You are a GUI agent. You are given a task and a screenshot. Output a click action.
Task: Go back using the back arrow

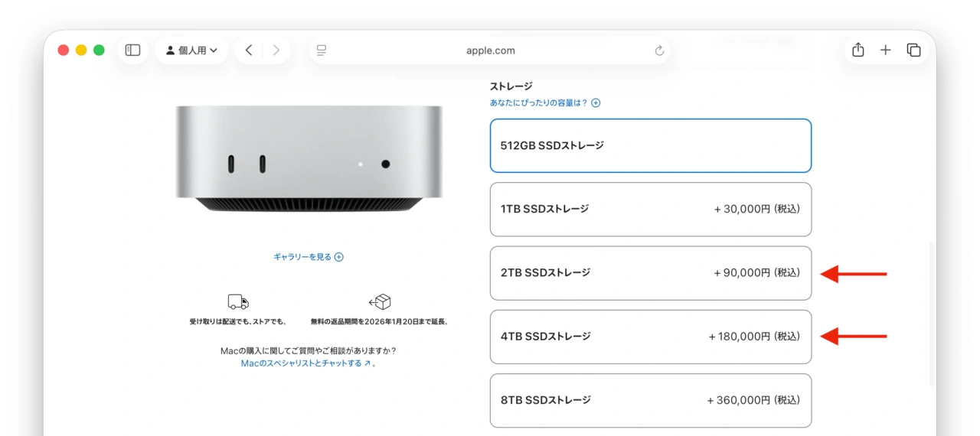[249, 50]
